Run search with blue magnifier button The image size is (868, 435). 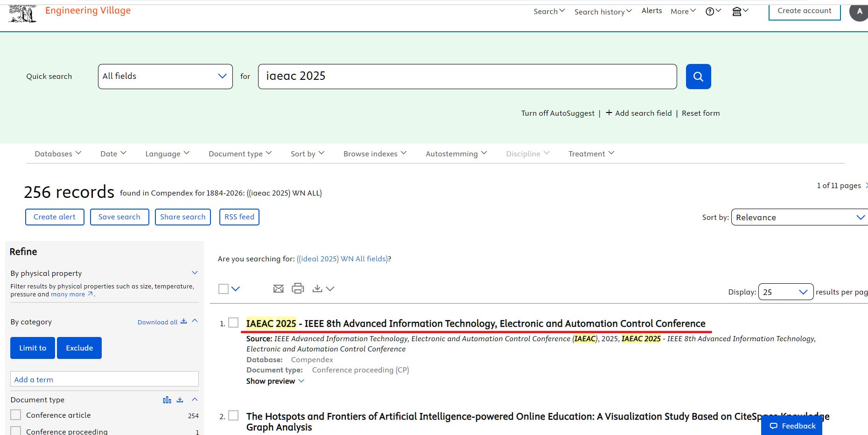pyautogui.click(x=698, y=77)
